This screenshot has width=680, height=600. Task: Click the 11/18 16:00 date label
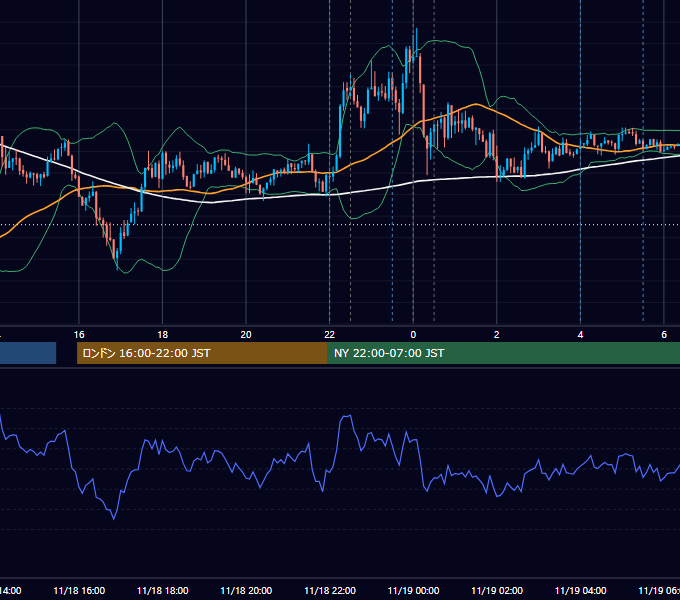click(x=79, y=591)
